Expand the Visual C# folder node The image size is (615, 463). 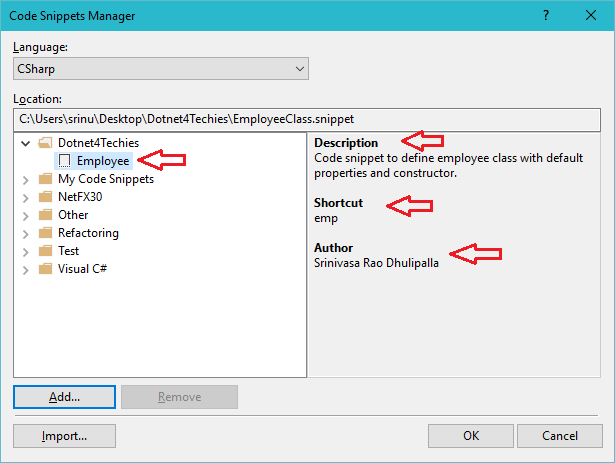[25, 270]
